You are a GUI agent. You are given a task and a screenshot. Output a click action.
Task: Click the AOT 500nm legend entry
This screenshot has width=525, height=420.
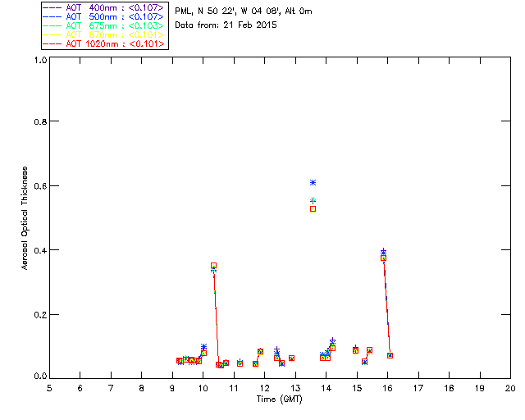click(x=104, y=16)
